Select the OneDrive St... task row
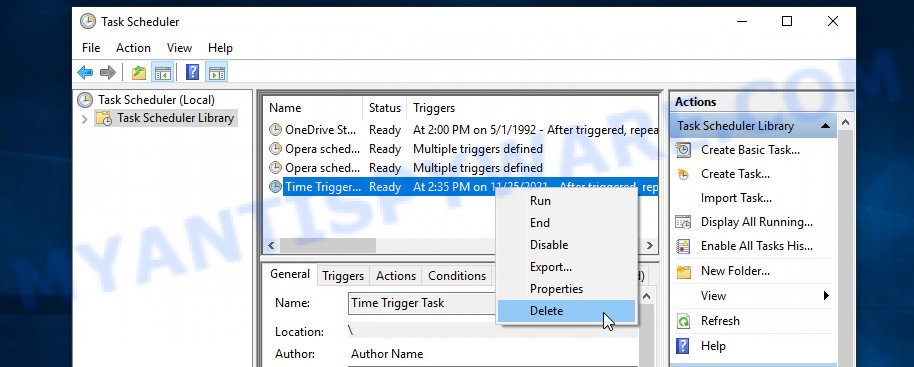 pos(462,130)
